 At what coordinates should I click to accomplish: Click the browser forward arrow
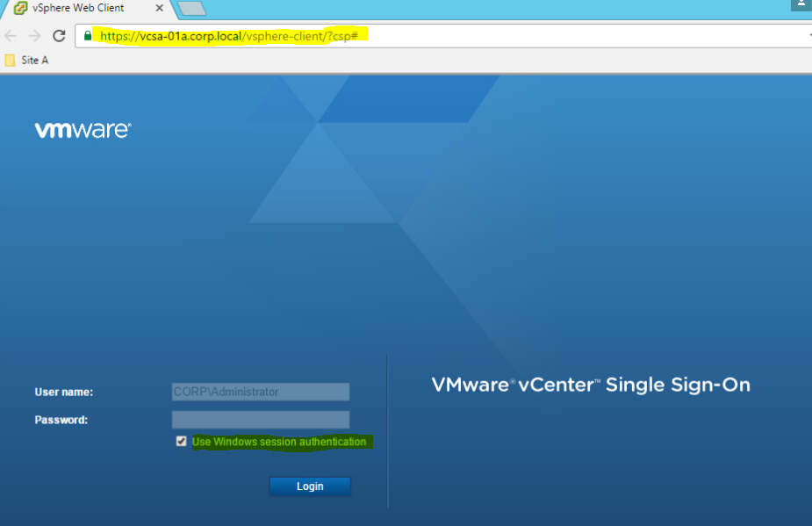pyautogui.click(x=34, y=36)
